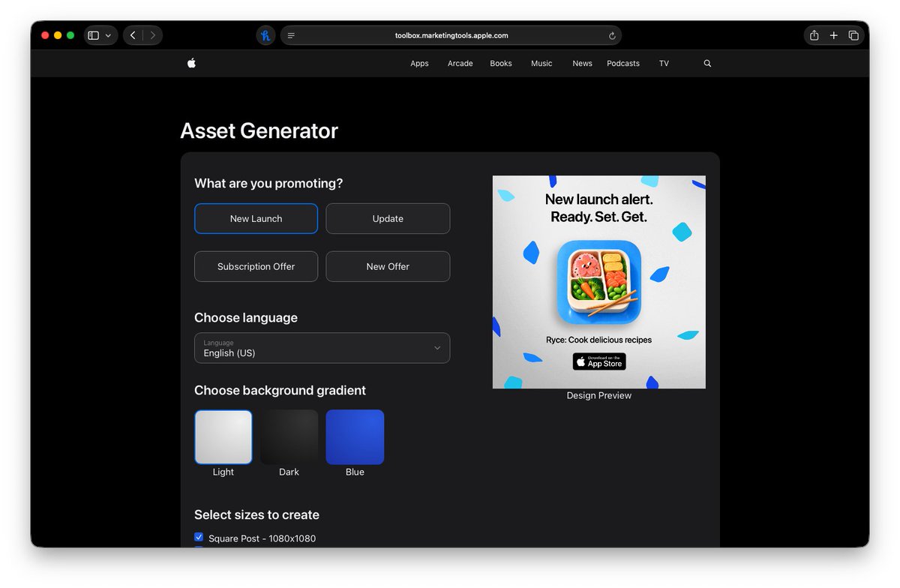Click the 'Select sizes to create' heading
The width and height of the screenshot is (900, 588).
point(256,515)
